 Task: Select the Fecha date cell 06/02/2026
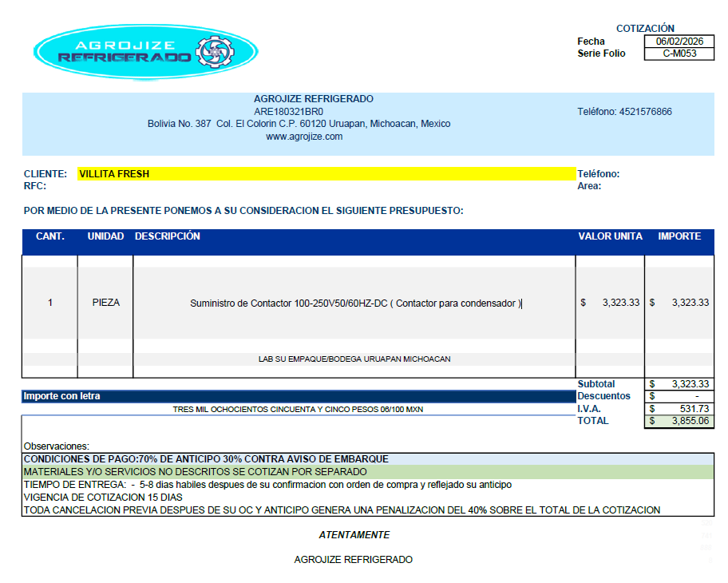tap(679, 42)
